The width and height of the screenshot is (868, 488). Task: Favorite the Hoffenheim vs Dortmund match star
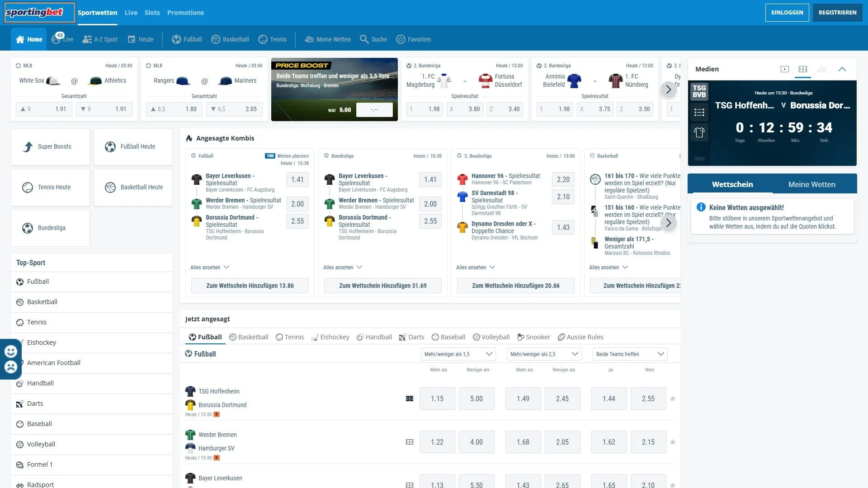pos(673,399)
